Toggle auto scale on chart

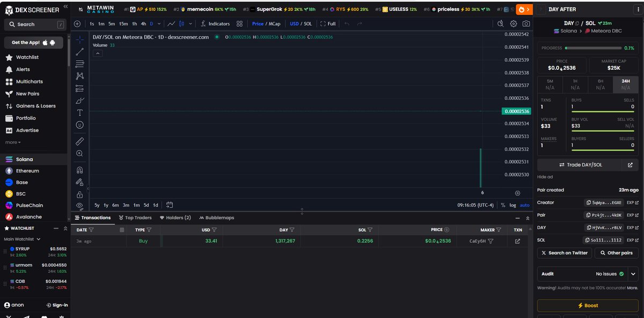pyautogui.click(x=525, y=205)
